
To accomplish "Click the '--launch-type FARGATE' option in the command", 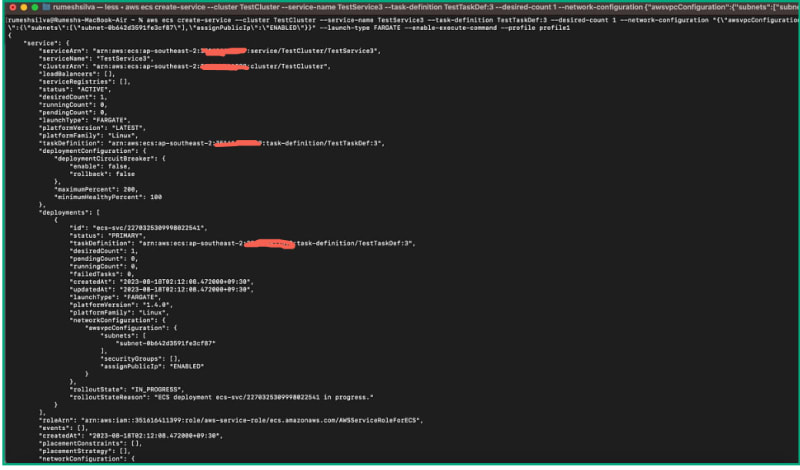I will pyautogui.click(x=360, y=28).
